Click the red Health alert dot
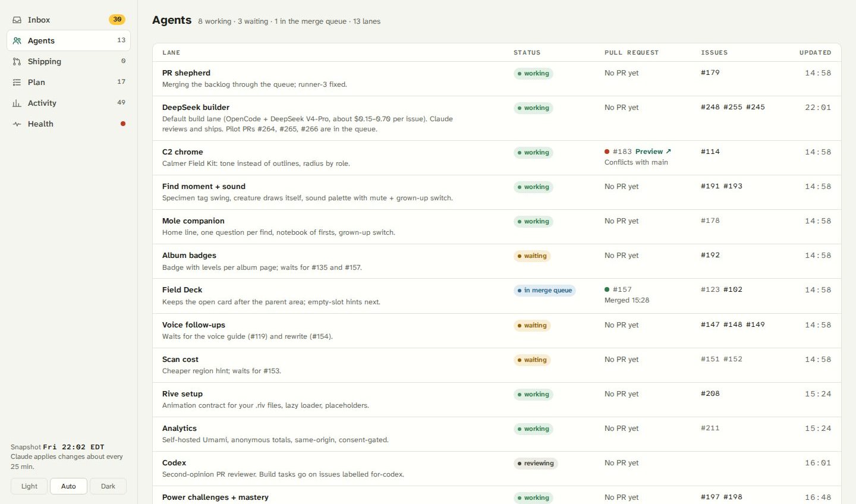 (x=123, y=124)
